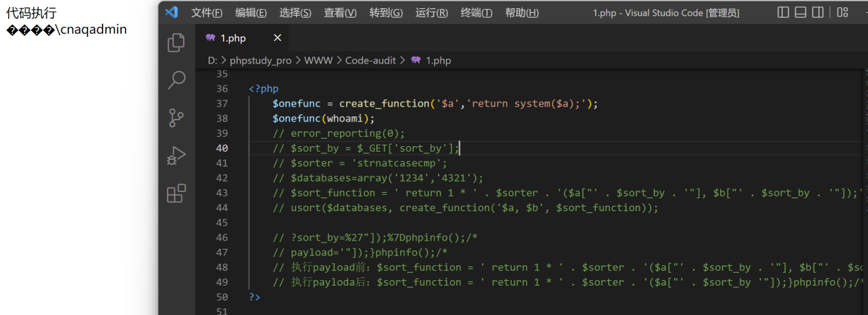Open the 运行(R) menu
The width and height of the screenshot is (868, 315).
point(432,13)
